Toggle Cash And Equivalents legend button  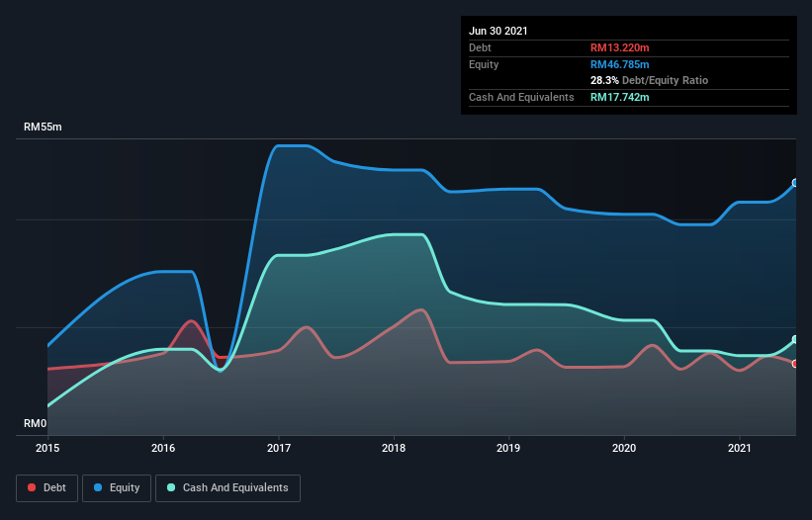227,488
